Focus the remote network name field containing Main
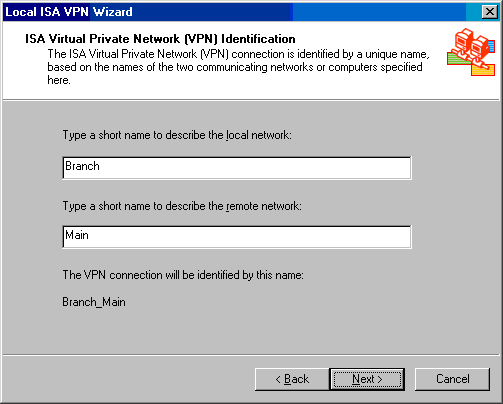 [237, 237]
